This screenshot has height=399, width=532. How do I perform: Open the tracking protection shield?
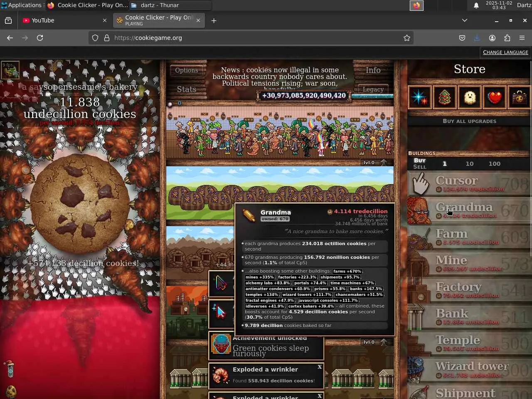pyautogui.click(x=95, y=38)
